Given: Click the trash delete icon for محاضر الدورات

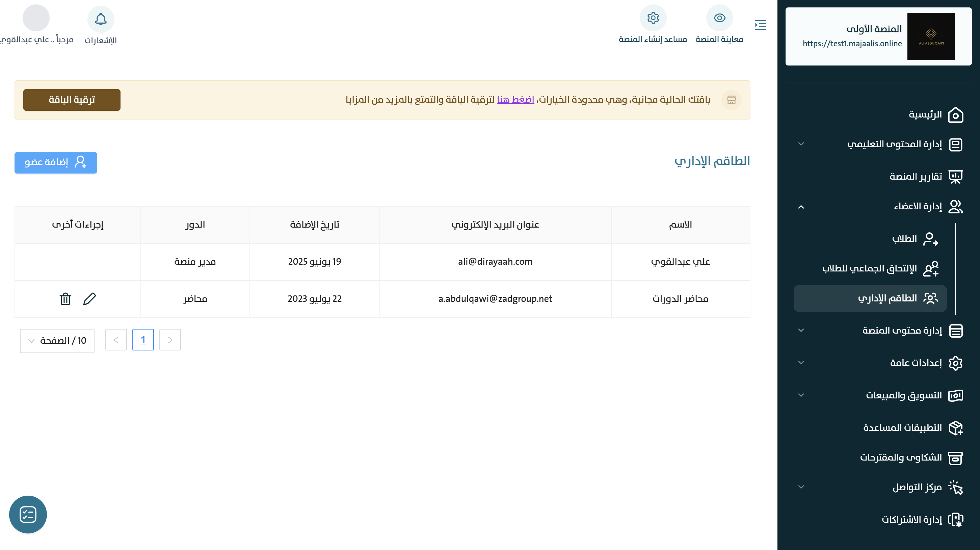Looking at the screenshot, I should pyautogui.click(x=65, y=299).
